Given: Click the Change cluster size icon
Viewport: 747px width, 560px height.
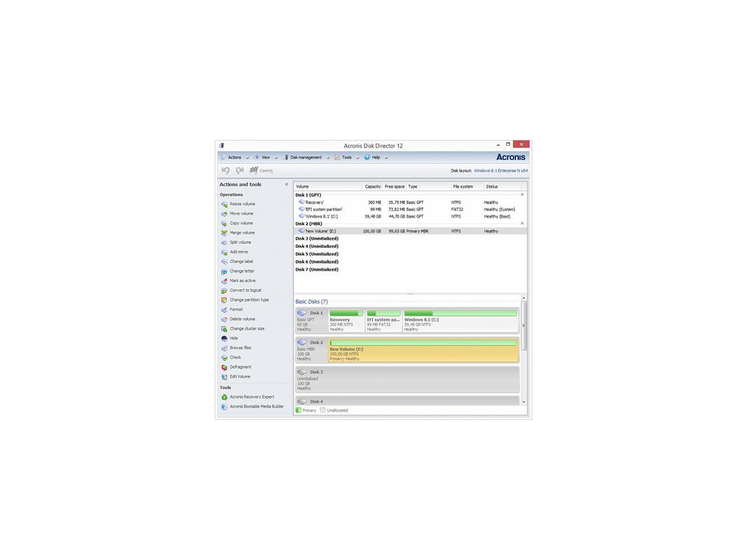Looking at the screenshot, I should pyautogui.click(x=224, y=329).
